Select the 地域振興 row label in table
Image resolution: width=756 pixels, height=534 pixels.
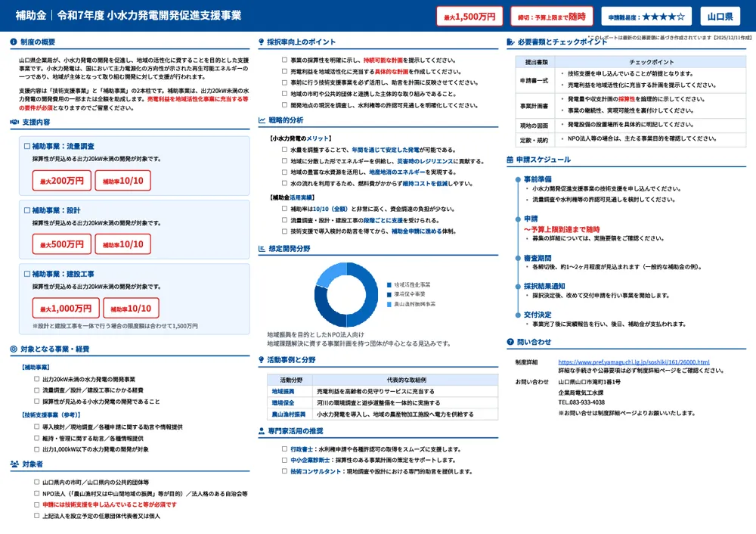[283, 392]
